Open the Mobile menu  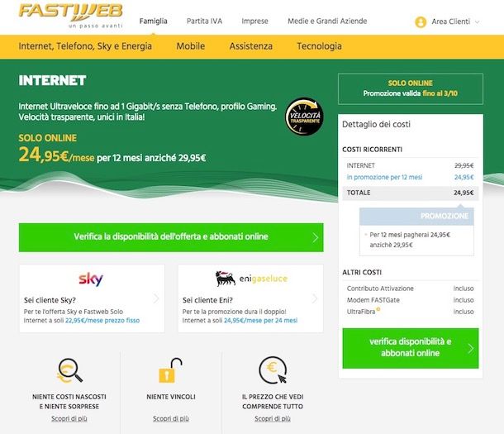tap(191, 46)
